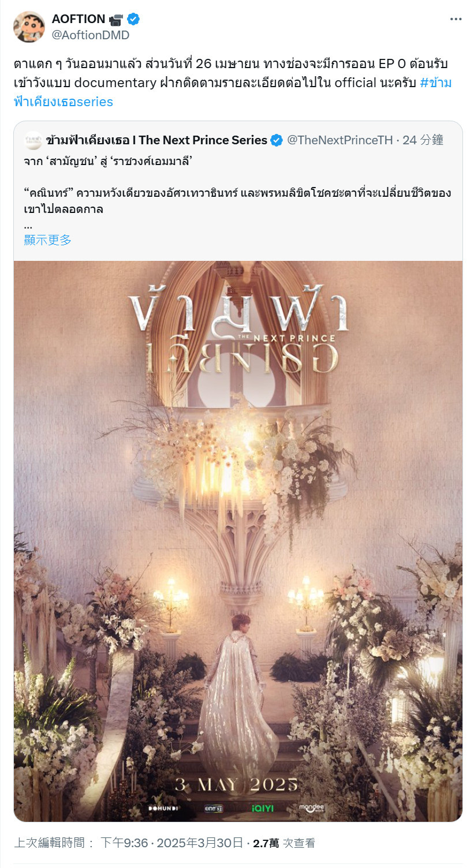Open the @AoftionDMD handle link
The height and width of the screenshot is (868, 474).
[x=91, y=35]
